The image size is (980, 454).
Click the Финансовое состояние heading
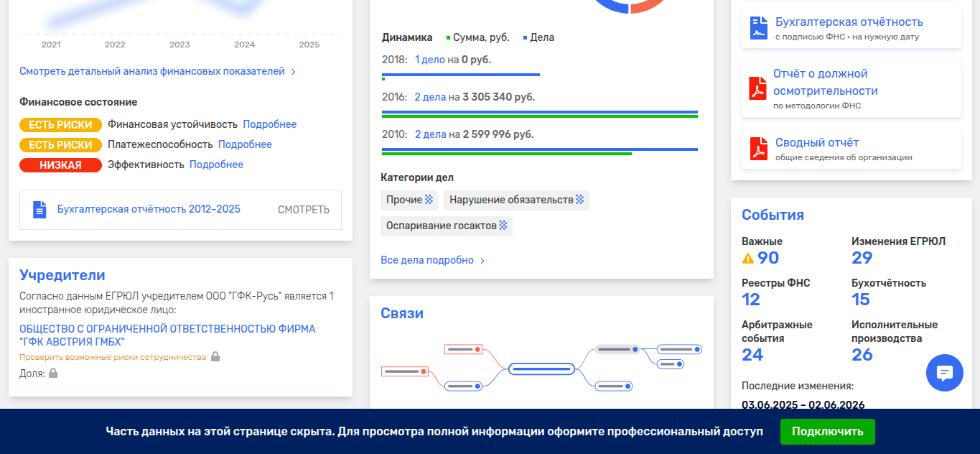tap(78, 102)
